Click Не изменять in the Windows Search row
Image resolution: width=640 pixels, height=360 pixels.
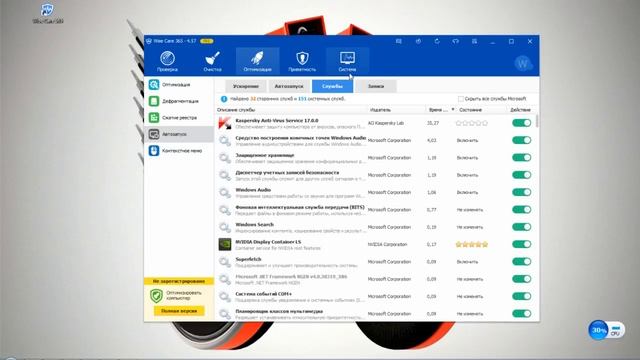click(470, 227)
